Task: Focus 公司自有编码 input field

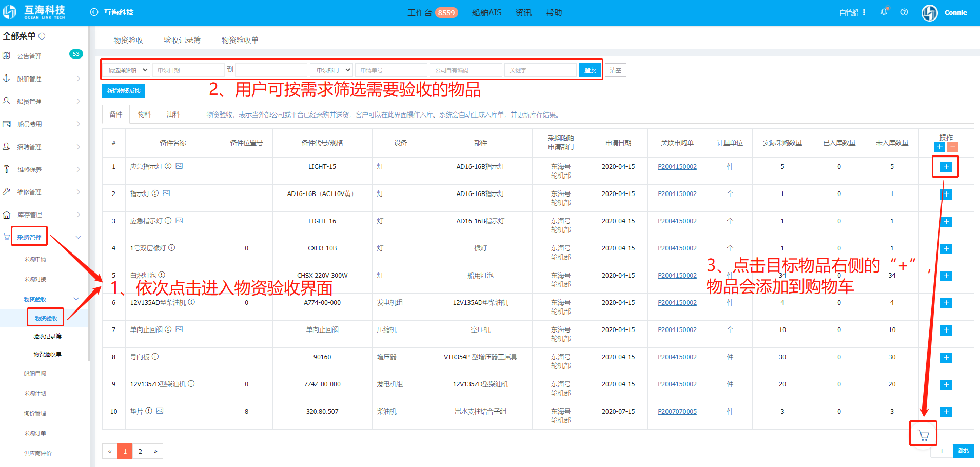Action: 466,70
